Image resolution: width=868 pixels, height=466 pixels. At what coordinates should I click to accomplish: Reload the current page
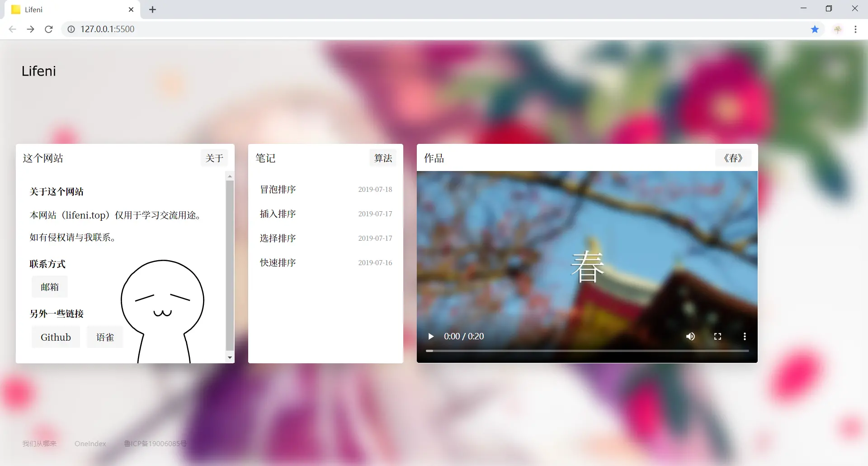48,29
